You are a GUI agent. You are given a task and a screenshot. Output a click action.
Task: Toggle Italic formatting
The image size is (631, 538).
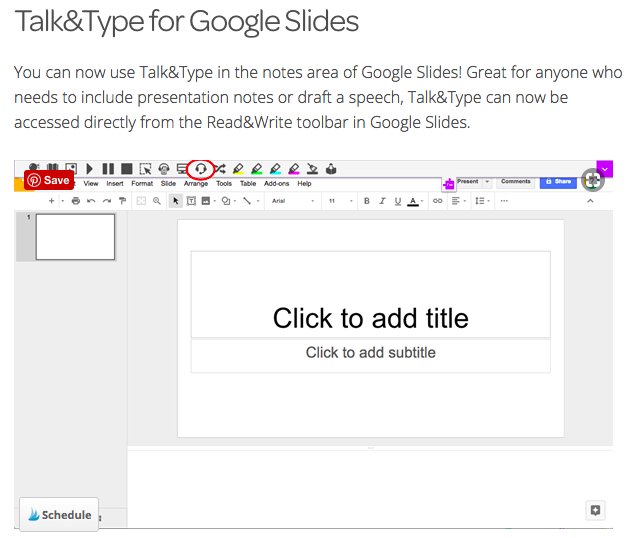pos(382,201)
